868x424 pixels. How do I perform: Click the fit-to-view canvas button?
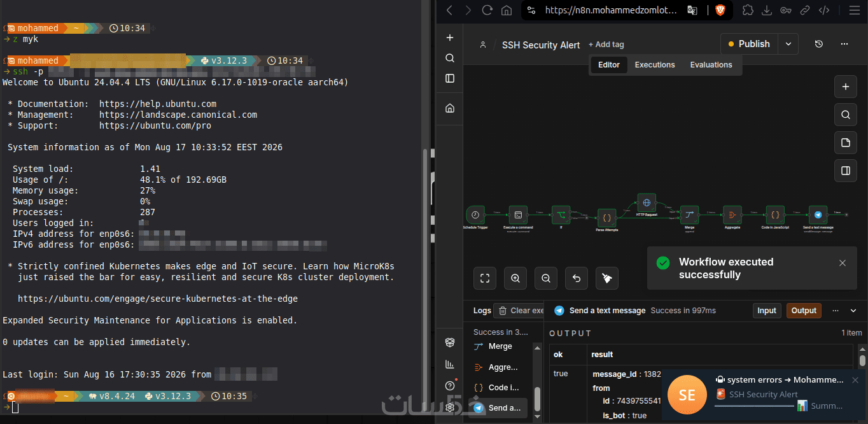point(485,278)
